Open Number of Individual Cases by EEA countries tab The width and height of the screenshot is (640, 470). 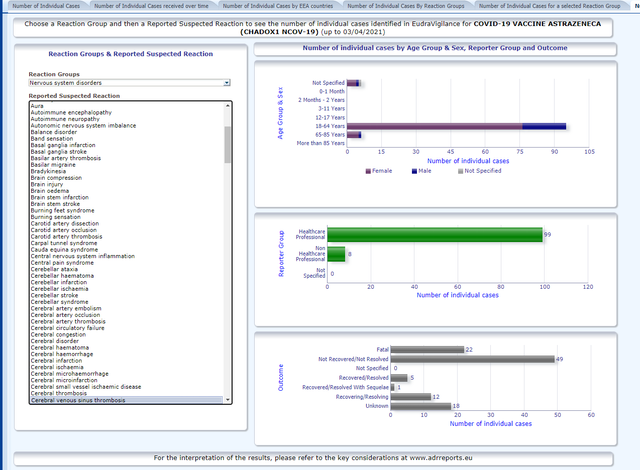pos(278,6)
